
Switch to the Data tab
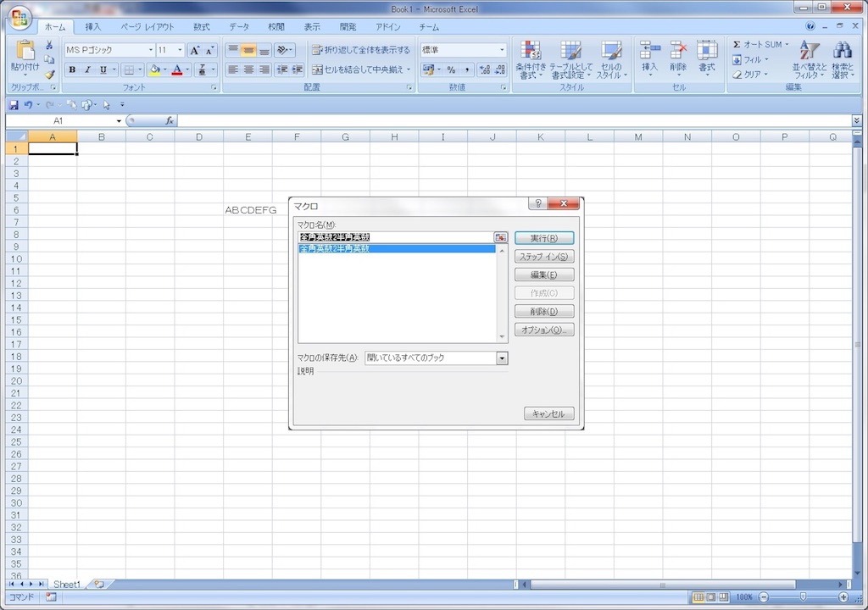click(239, 26)
